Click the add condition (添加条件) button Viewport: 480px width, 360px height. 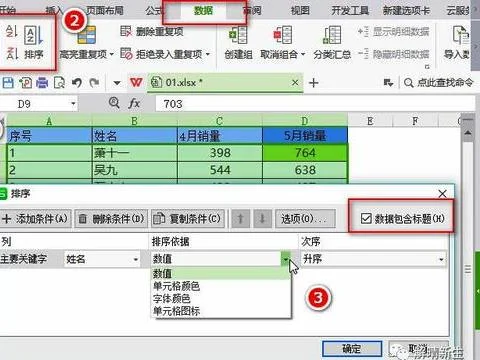(x=35, y=219)
